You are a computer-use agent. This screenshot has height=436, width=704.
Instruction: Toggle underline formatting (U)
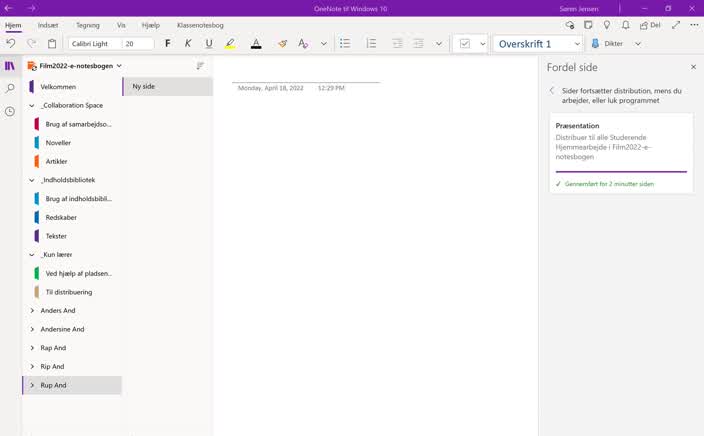[209, 44]
